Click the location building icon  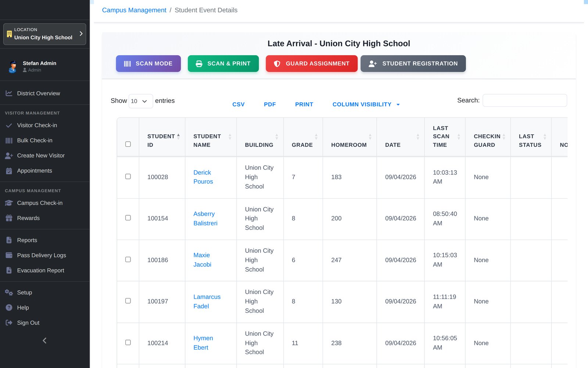click(9, 34)
